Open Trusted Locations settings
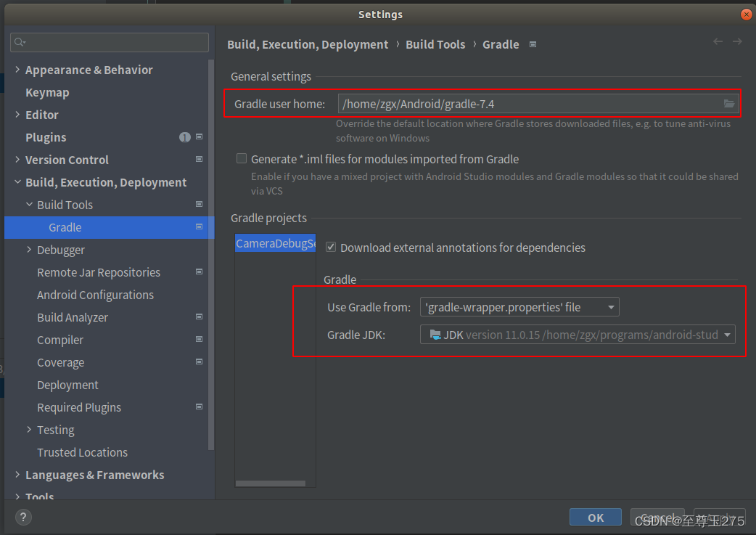 tap(83, 452)
